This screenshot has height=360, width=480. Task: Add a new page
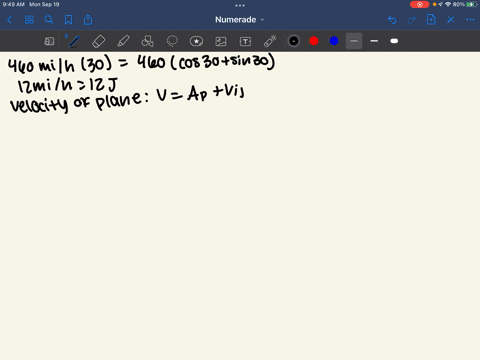pyautogui.click(x=431, y=20)
